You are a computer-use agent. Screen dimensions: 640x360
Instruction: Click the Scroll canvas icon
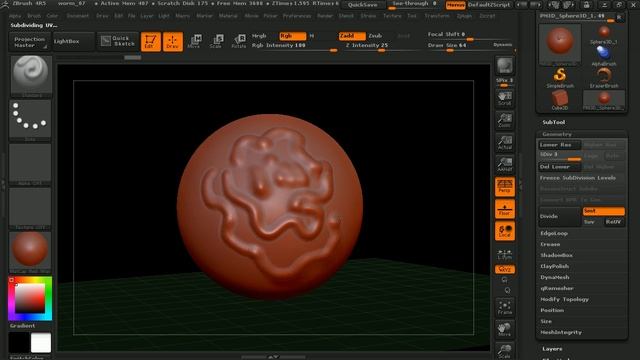point(505,98)
